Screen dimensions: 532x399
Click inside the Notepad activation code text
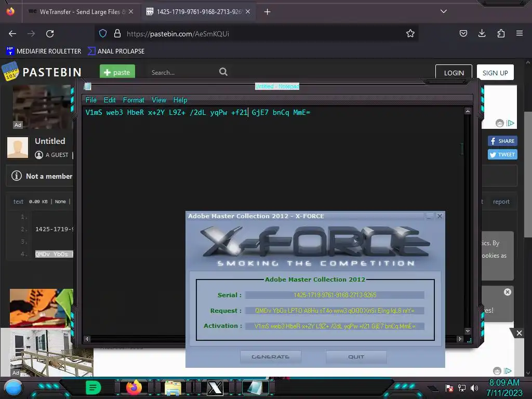coord(198,112)
